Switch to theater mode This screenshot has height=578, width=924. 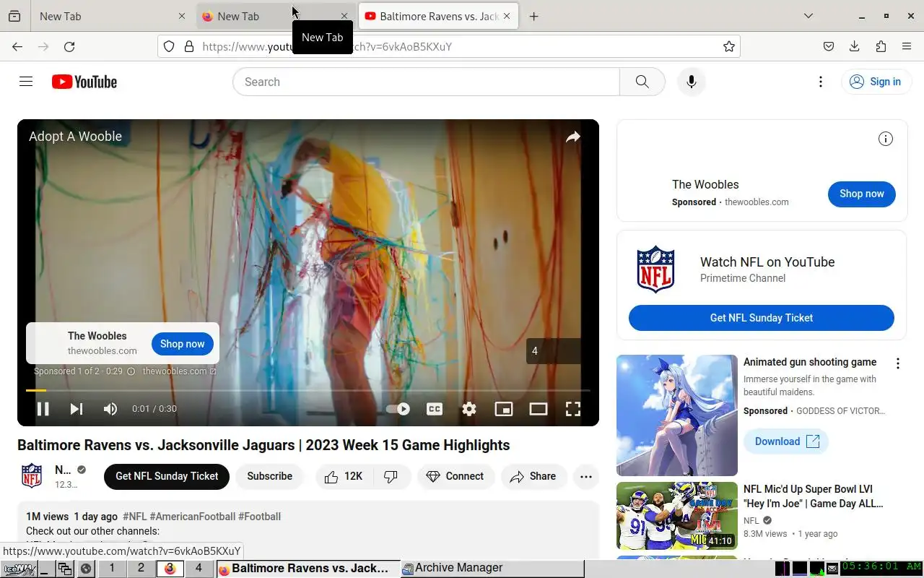pyautogui.click(x=539, y=409)
